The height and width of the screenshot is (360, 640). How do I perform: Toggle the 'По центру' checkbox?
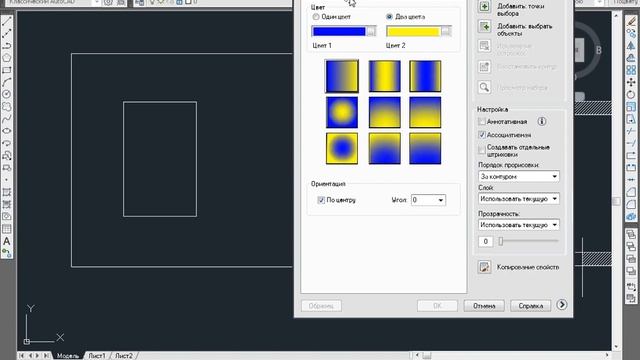click(321, 200)
